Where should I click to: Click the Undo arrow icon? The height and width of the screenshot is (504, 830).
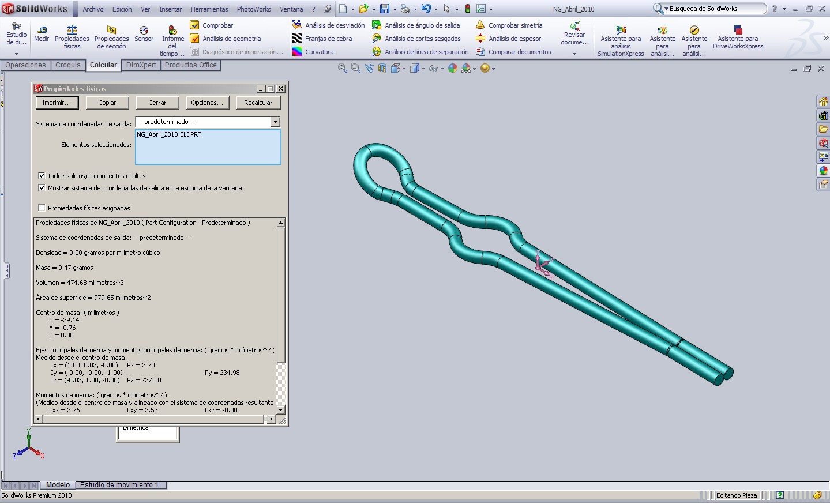click(426, 9)
